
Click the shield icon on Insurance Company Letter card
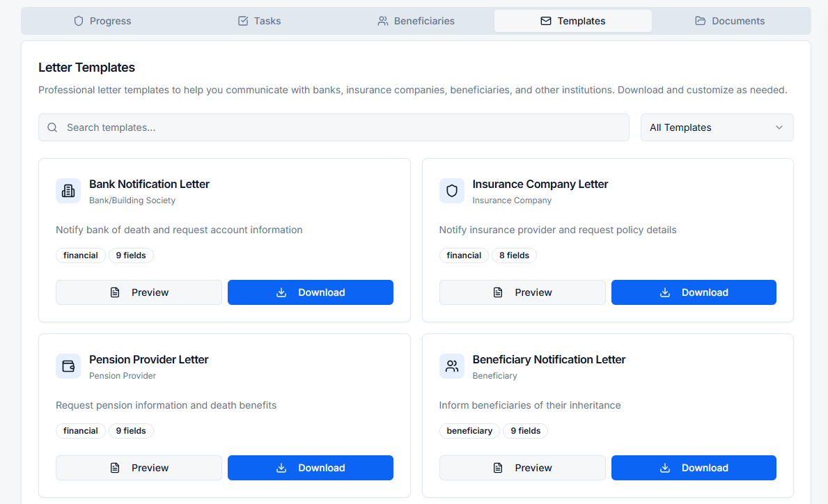[x=451, y=191]
